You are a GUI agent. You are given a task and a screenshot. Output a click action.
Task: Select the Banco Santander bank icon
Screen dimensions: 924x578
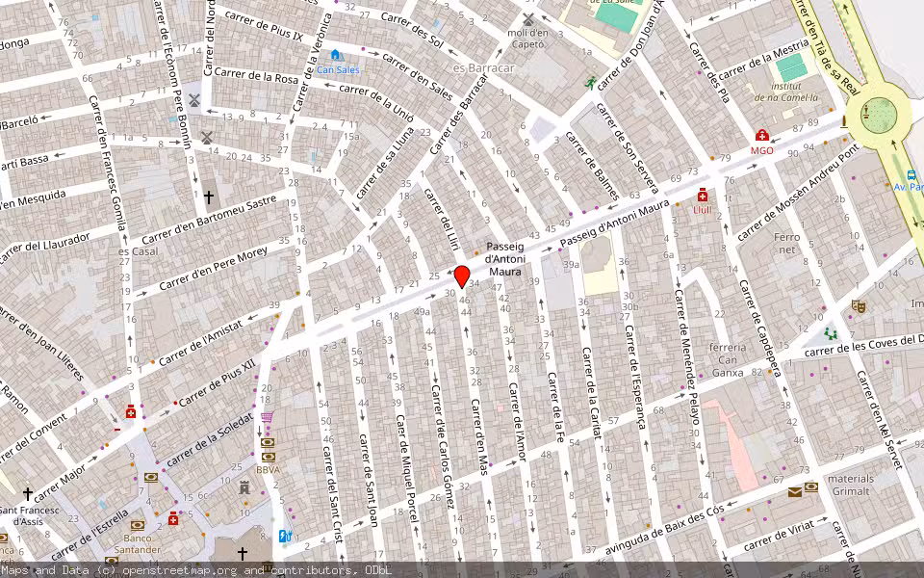138,525
